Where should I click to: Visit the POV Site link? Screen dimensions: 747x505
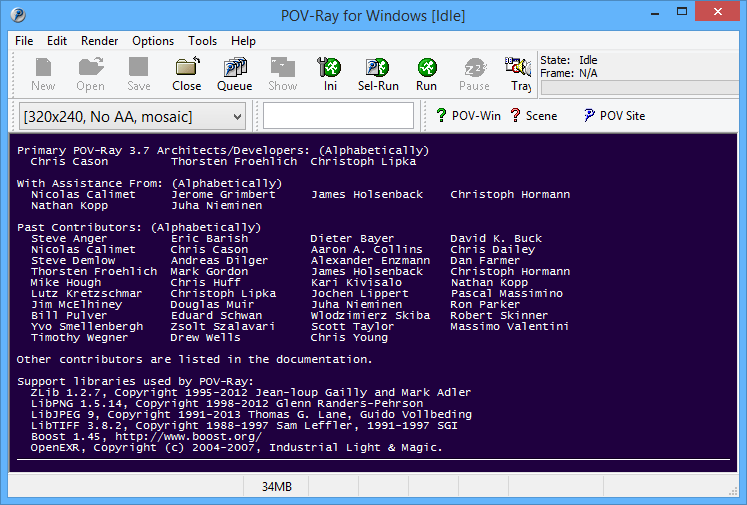click(615, 116)
